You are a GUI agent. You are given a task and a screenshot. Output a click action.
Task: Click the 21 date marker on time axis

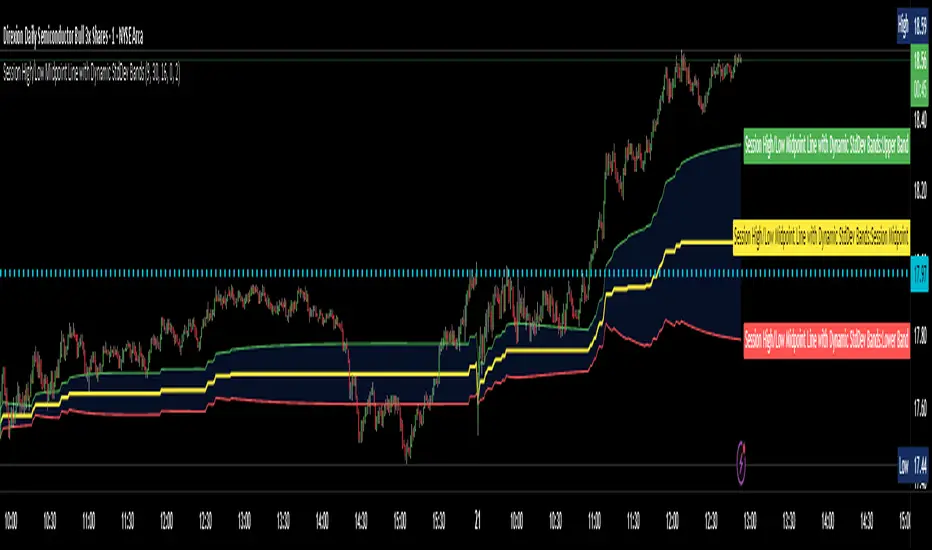tap(477, 521)
